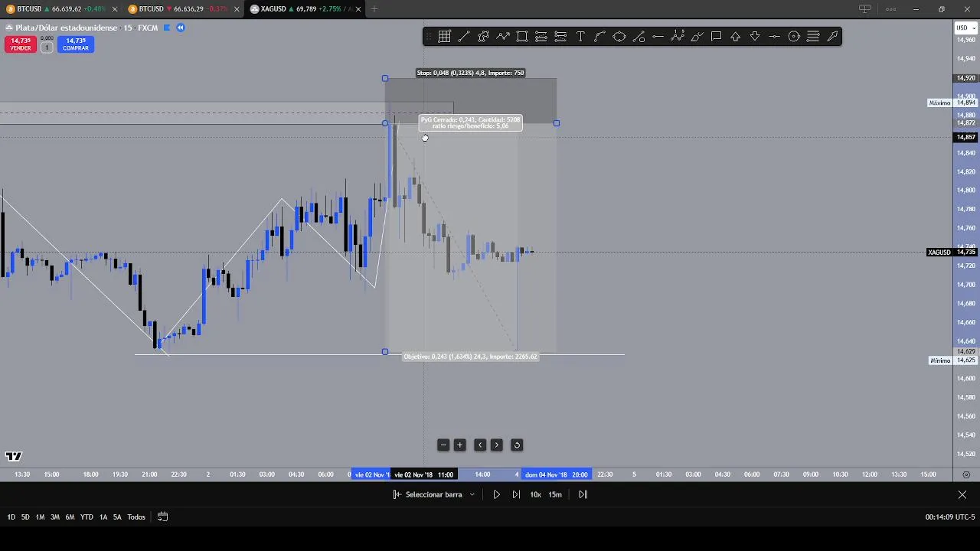The image size is (980, 551).
Task: Select the horizontal line tool
Action: (x=774, y=36)
